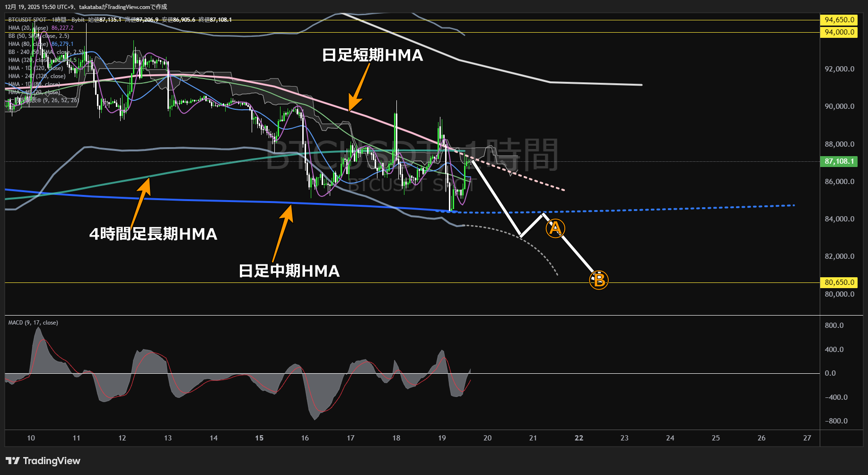Select the 80,650.0 horizontal line price label
Screen dimensions: 868x475
pyautogui.click(x=839, y=282)
